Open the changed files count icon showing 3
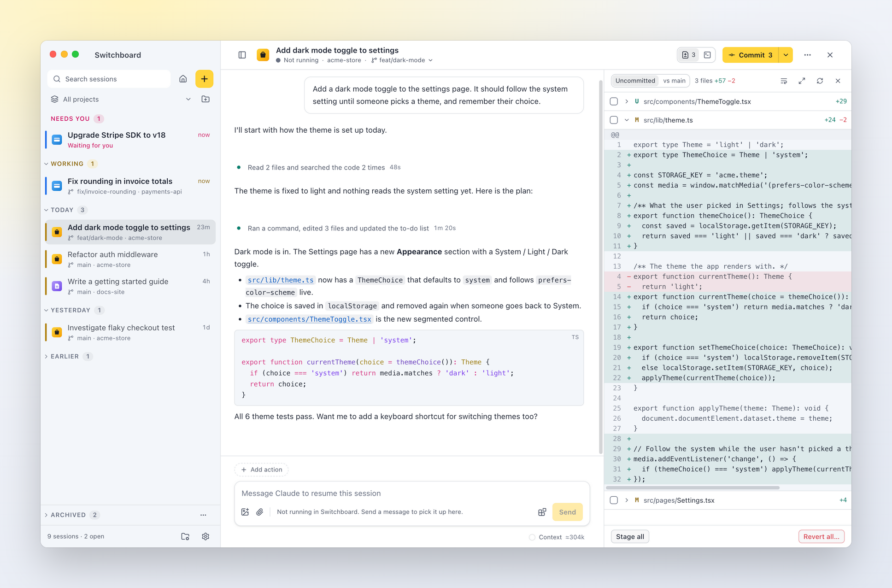 coord(688,55)
